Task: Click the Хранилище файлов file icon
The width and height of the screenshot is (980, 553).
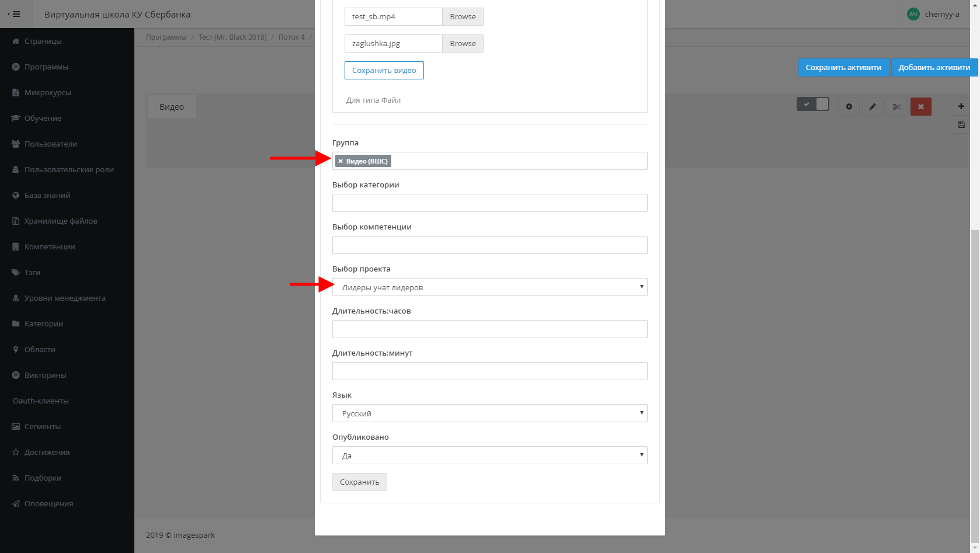Action: [16, 221]
